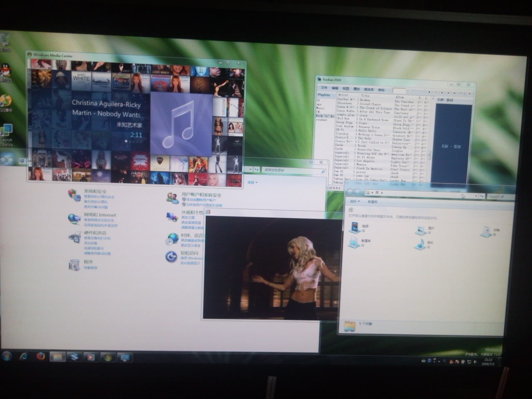Select the 'ape' playlist in foobar2000

[319, 104]
